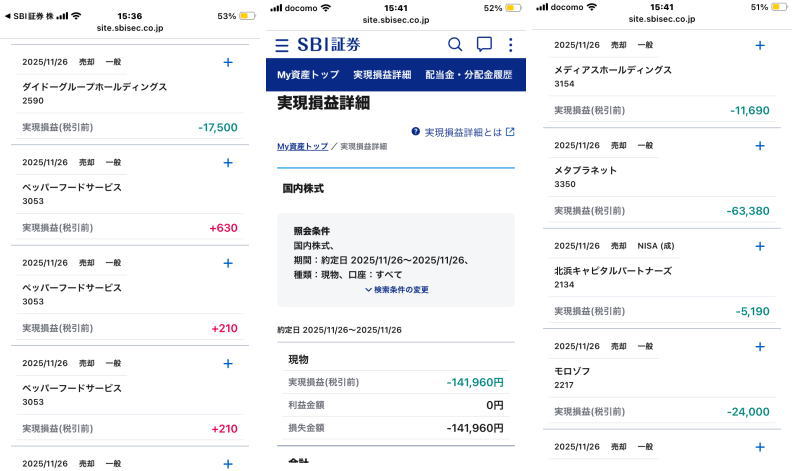Click the My資産トップ breadcrumb link

point(301,147)
